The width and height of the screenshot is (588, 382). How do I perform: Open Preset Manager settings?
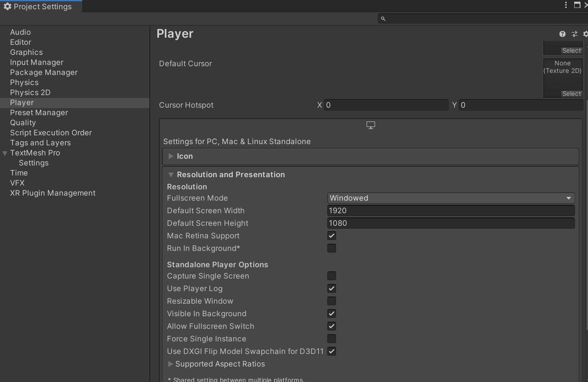pyautogui.click(x=39, y=113)
